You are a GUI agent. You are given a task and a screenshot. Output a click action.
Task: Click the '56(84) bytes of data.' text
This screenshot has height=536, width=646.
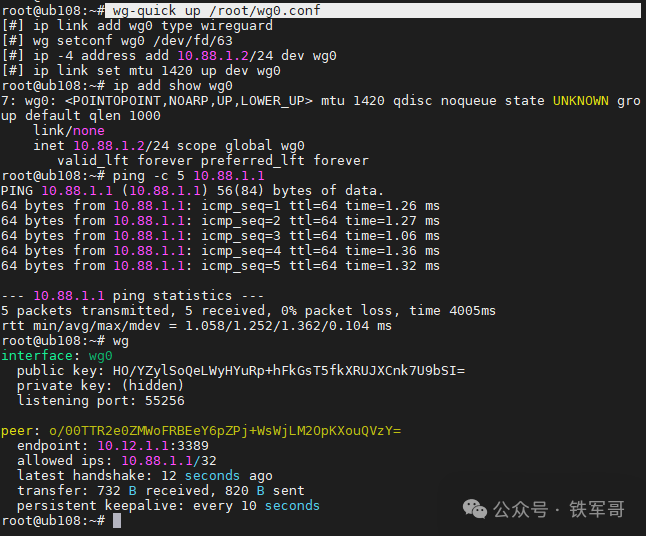[300, 190]
